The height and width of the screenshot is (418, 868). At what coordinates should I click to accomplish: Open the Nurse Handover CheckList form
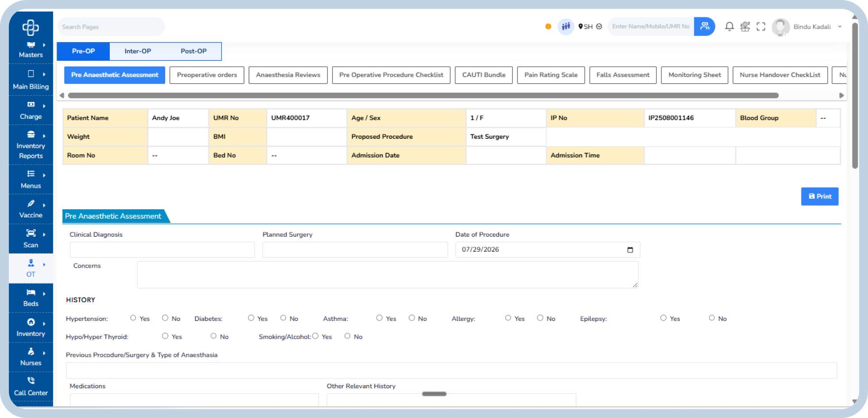click(780, 75)
